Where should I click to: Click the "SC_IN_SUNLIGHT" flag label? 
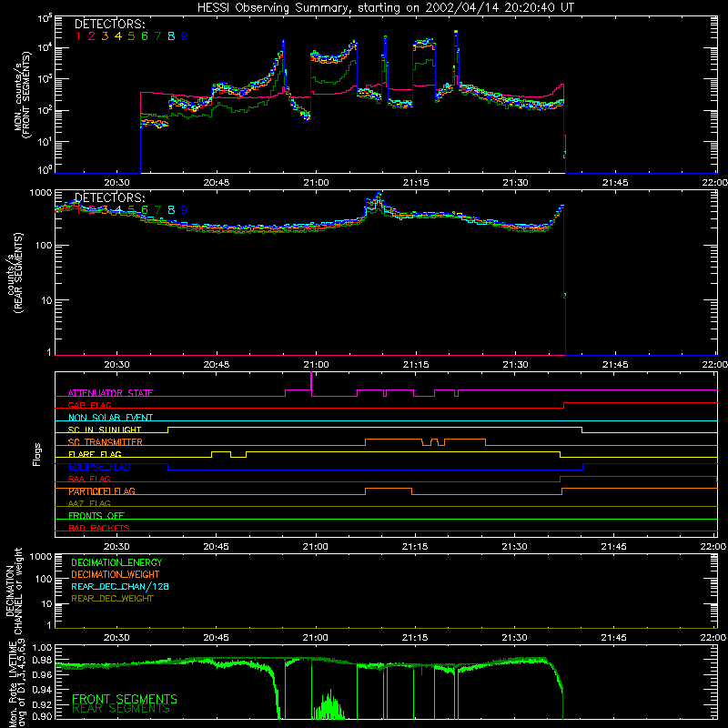point(105,430)
